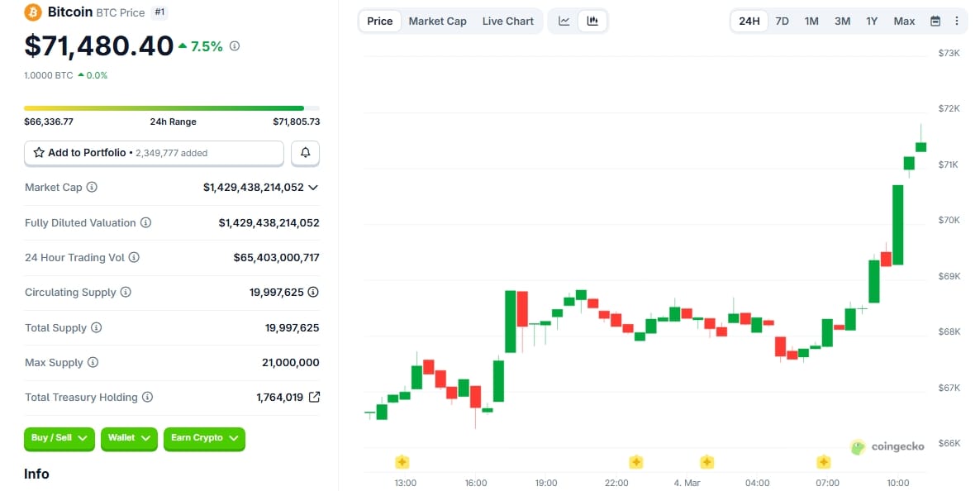Open the calendar date range picker
Screen dimensions: 980x491
coord(935,21)
